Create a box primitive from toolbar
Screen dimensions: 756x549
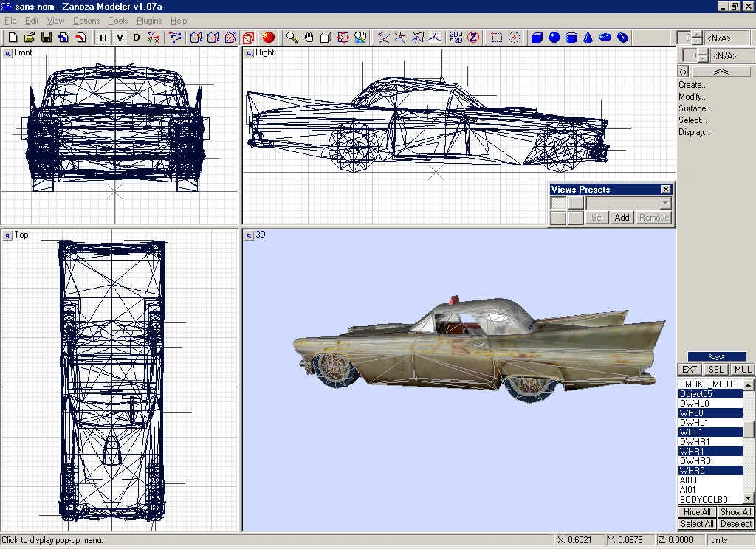tap(537, 37)
